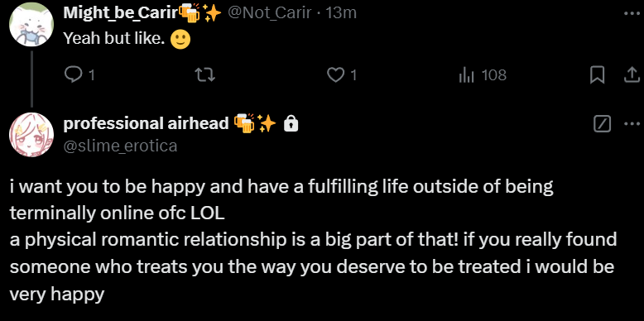This screenshot has width=644, height=321.
Task: Click the beer mugs emoji beside professional airhead
Action: pyautogui.click(x=244, y=123)
